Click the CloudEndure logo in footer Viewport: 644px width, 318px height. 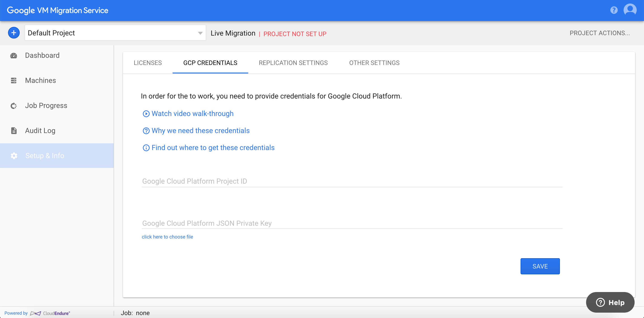coord(50,313)
